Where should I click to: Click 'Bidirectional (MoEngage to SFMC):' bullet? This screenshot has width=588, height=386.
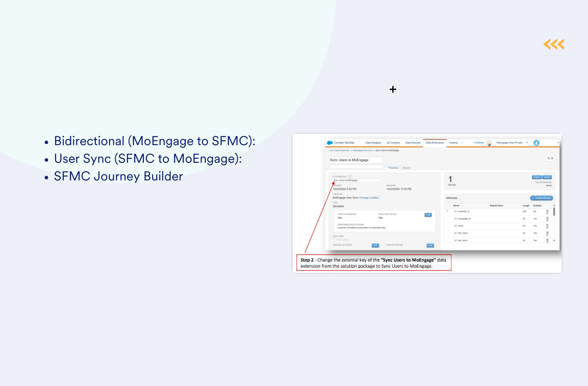click(x=155, y=141)
